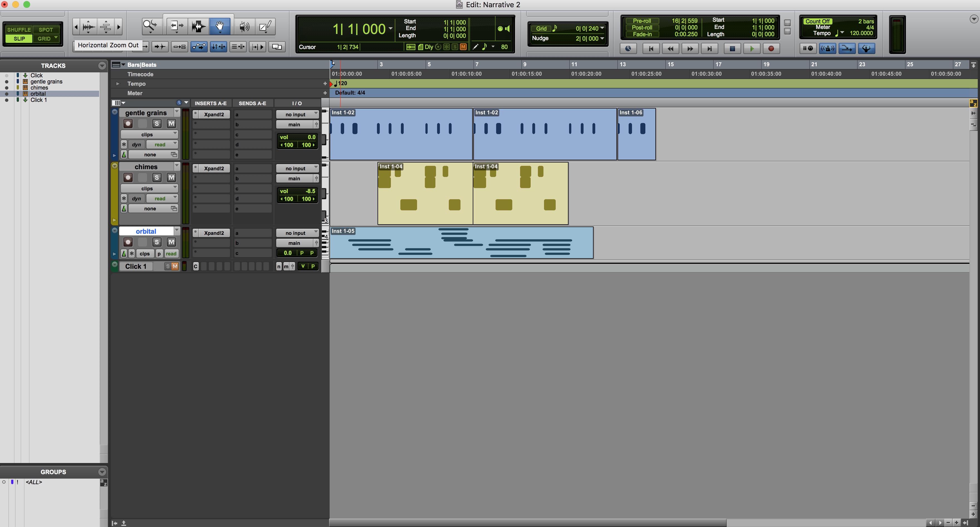
Task: Toggle the Online clock button
Action: (x=628, y=48)
